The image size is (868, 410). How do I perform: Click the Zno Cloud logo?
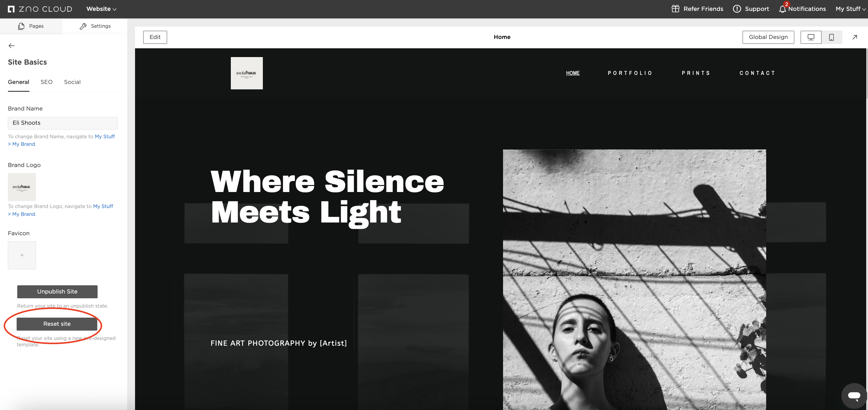tap(40, 9)
